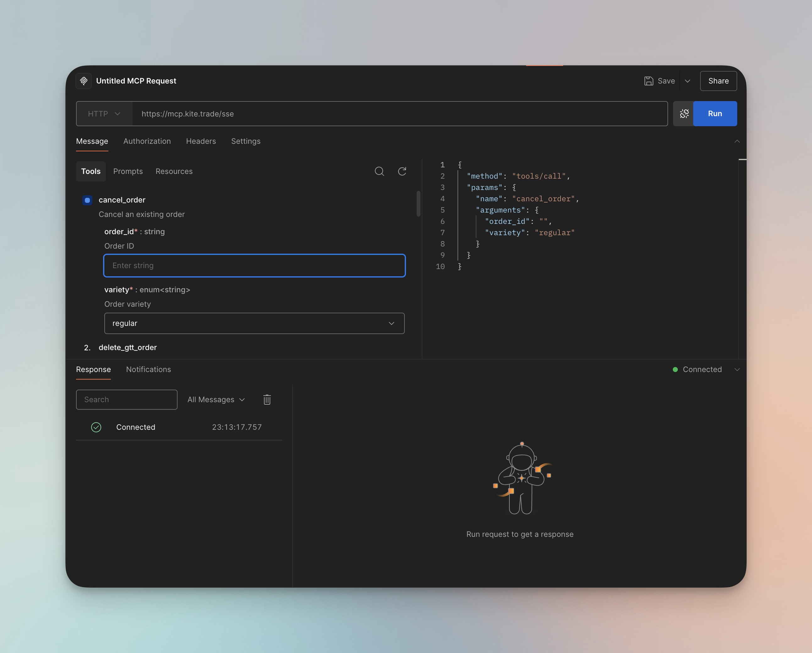Open the Prompts tab
Screen dimensions: 812x653
coord(128,172)
